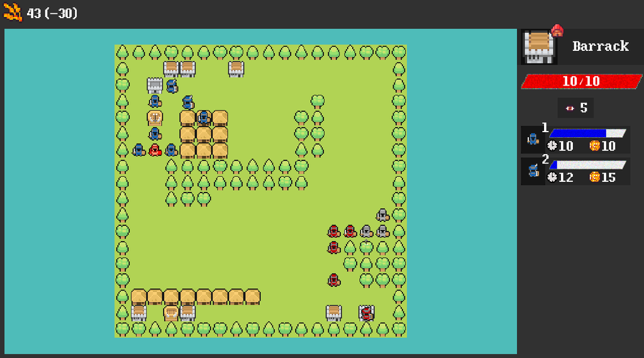The width and height of the screenshot is (644, 358).
Task: Select the blue swordsman standing on wheat field
Action: (x=204, y=118)
